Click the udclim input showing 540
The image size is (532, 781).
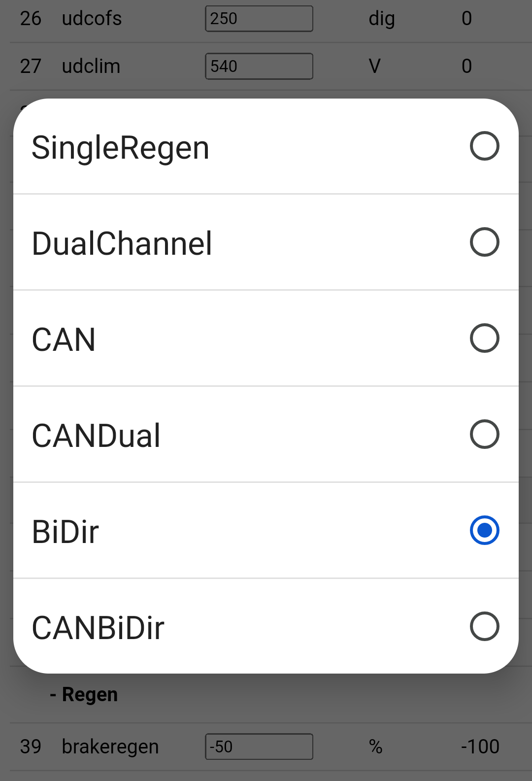click(259, 66)
